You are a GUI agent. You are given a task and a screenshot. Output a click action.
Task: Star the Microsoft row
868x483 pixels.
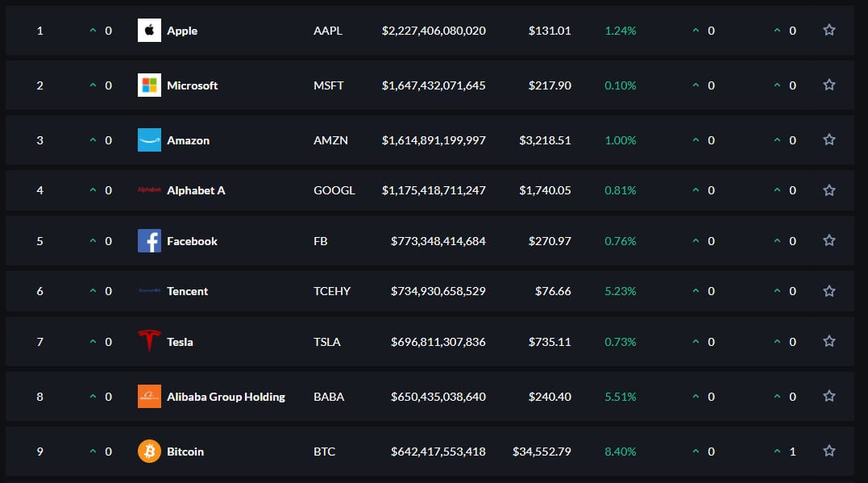(829, 85)
